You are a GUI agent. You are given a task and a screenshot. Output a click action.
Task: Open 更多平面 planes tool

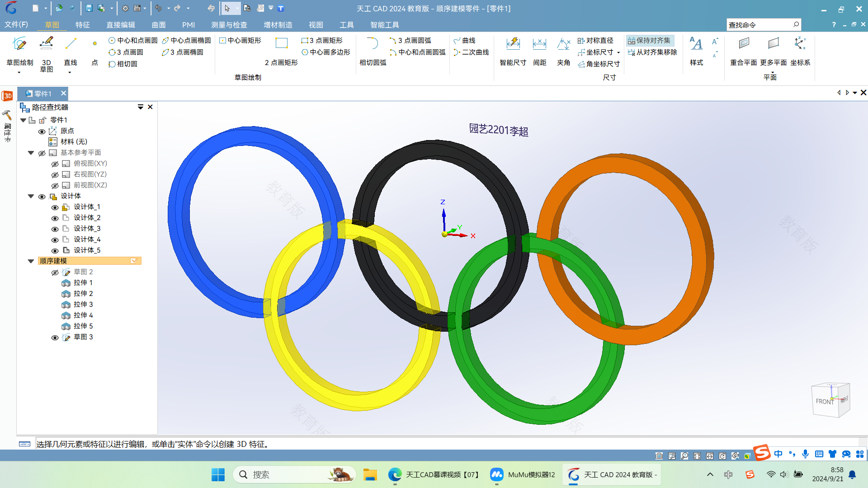773,51
